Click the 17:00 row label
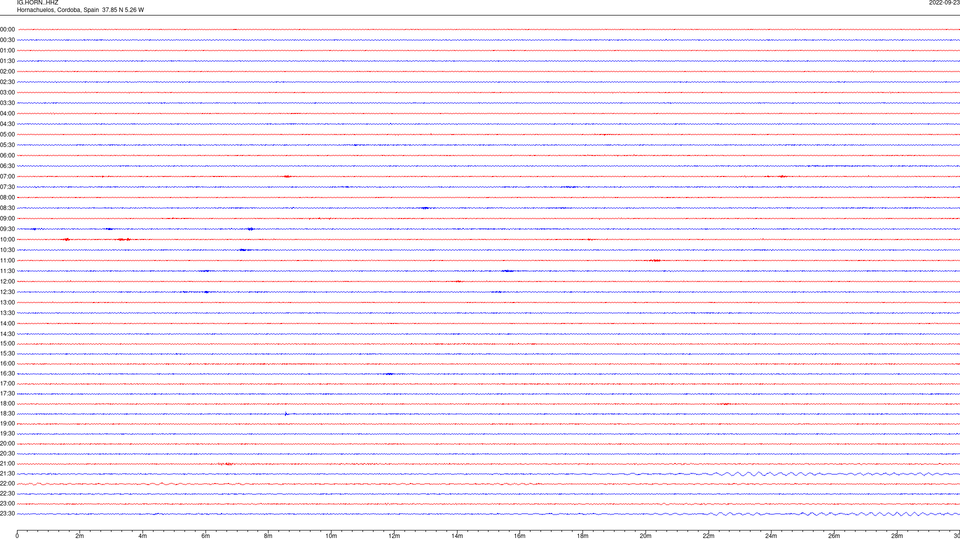Image resolution: width=960 pixels, height=540 pixels. click(7, 383)
